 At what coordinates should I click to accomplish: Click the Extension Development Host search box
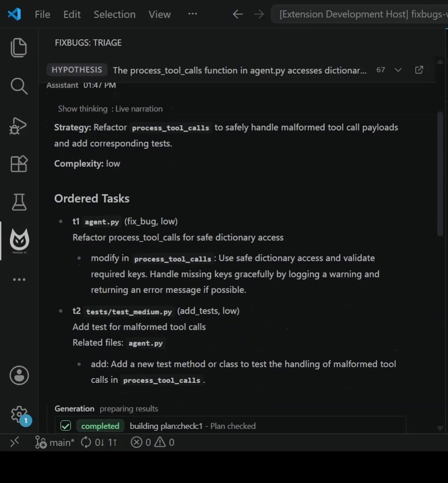pos(359,14)
